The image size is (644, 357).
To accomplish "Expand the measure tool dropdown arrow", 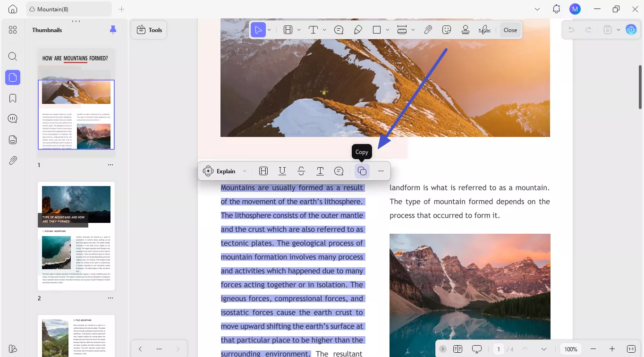I will click(413, 30).
